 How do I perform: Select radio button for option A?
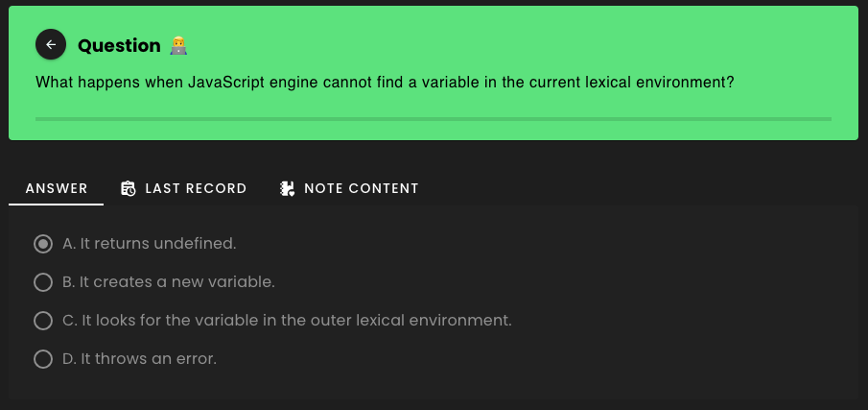tap(43, 244)
